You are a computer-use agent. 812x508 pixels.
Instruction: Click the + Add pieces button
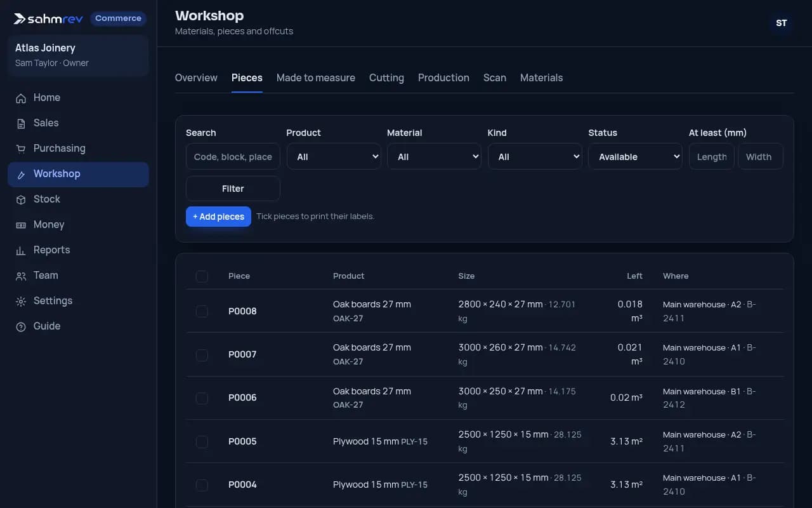pos(218,217)
